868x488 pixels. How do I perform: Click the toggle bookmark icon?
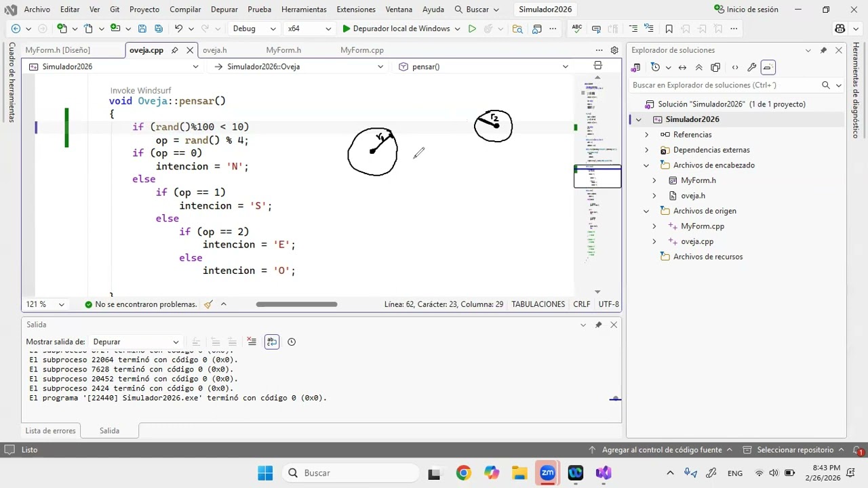pos(669,28)
